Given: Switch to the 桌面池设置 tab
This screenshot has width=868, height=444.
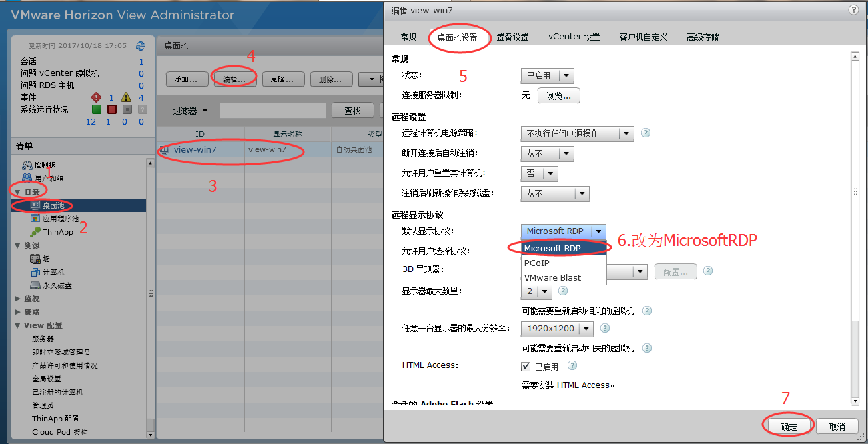Looking at the screenshot, I should click(x=458, y=37).
